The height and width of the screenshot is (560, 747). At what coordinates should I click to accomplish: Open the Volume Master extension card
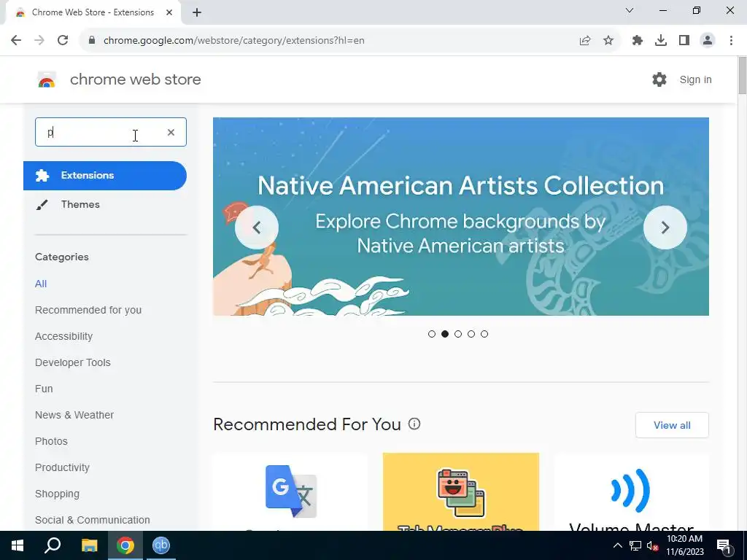coord(632,492)
